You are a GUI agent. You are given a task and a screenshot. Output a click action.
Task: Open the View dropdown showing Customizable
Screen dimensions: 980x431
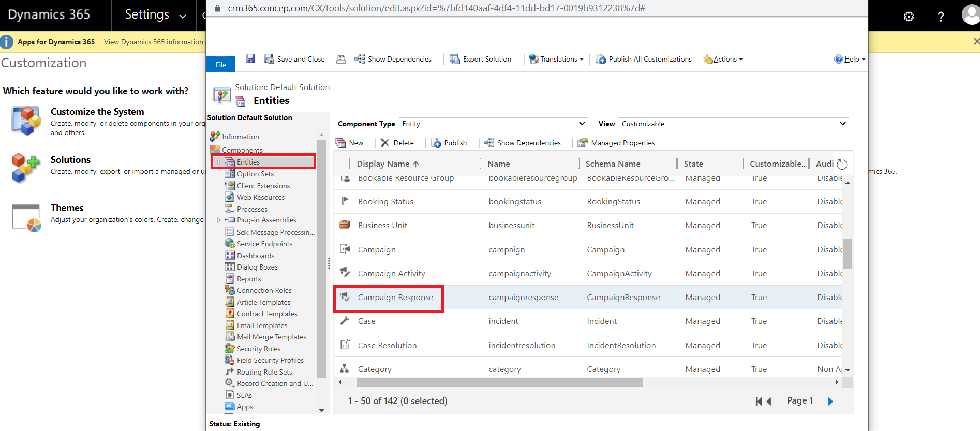click(734, 124)
